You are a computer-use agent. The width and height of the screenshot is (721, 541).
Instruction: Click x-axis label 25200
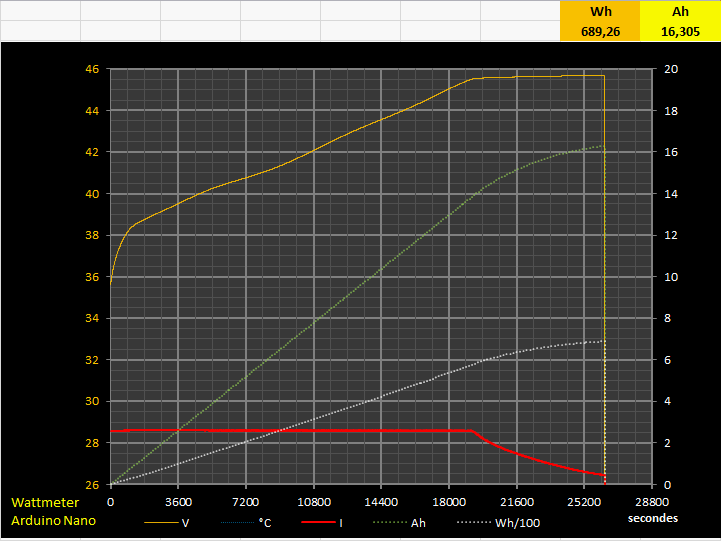click(x=584, y=502)
